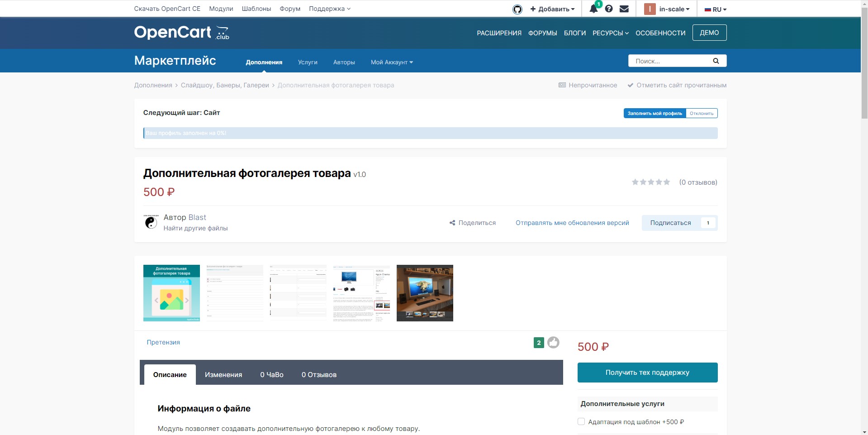Image resolution: width=868 pixels, height=435 pixels.
Task: Click the in-scale user avatar
Action: point(650,9)
